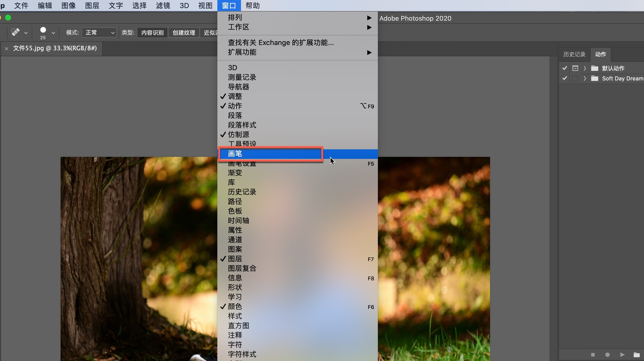644x361 pixels.
Task: Show the 时间轴 panel
Action: click(298, 221)
